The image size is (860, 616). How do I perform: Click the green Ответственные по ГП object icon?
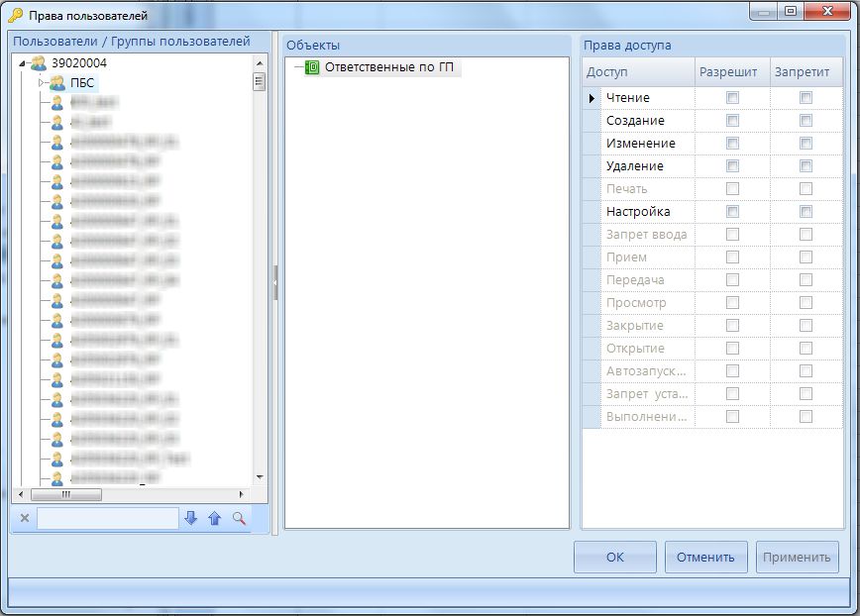pos(312,68)
